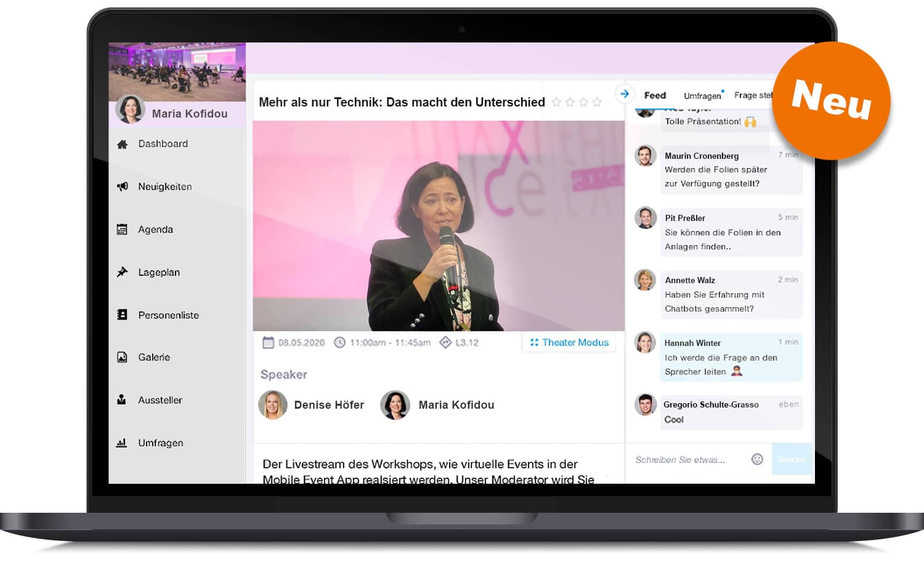Click the Personenliste contact book icon

pos(122,315)
